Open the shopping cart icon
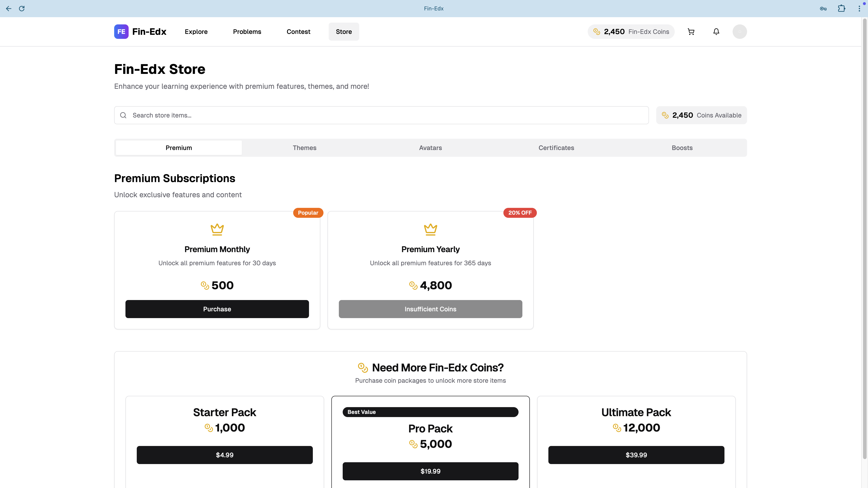This screenshot has width=868, height=488. [x=691, y=32]
